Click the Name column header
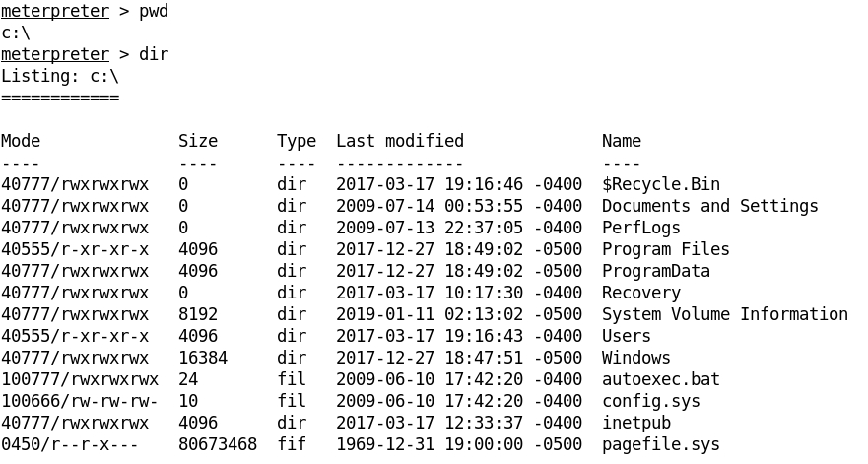Viewport: 868px width, 464px height. tap(622, 141)
